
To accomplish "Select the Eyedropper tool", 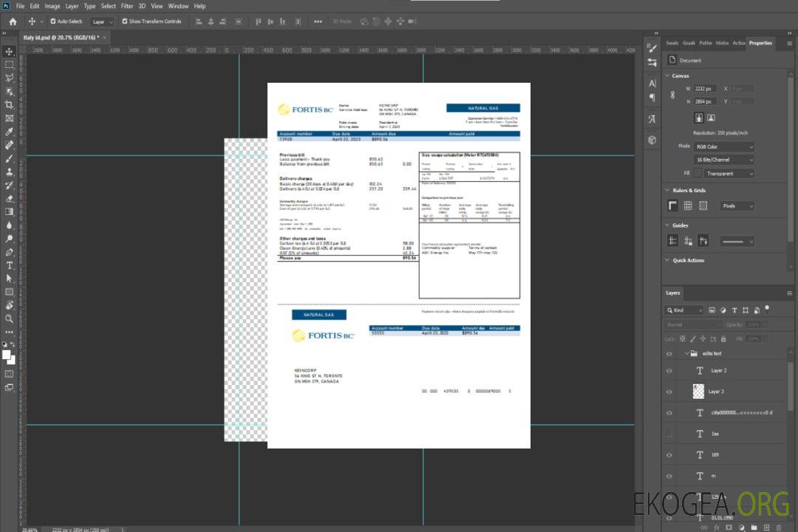I will [10, 131].
